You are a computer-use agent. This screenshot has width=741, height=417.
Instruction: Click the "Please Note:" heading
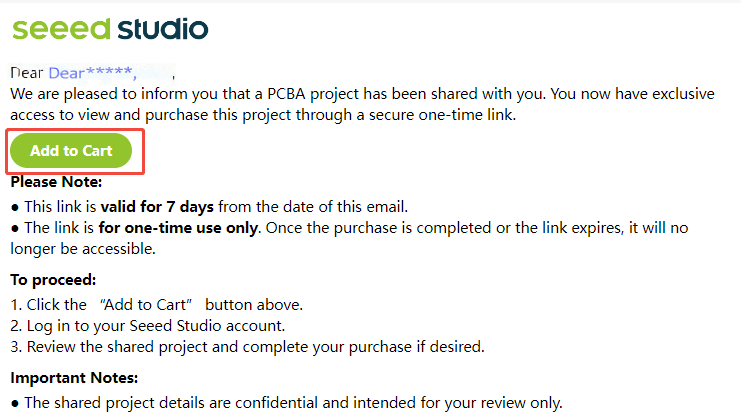click(x=56, y=183)
